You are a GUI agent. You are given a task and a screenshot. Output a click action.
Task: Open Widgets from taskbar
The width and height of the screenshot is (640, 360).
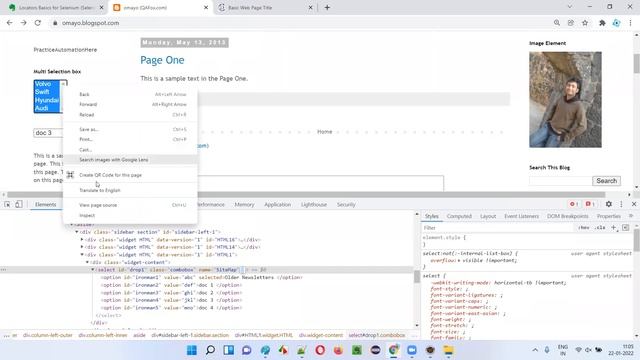click(x=229, y=350)
